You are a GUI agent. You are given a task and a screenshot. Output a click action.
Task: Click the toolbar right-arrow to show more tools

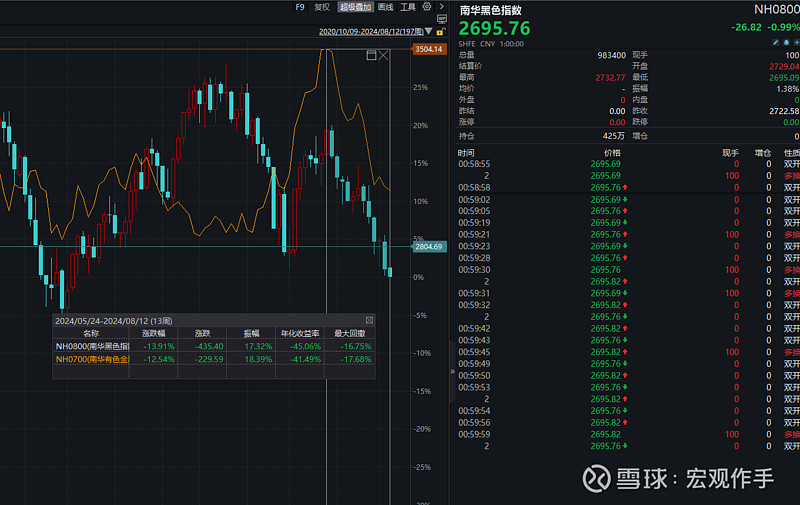pyautogui.click(x=442, y=7)
